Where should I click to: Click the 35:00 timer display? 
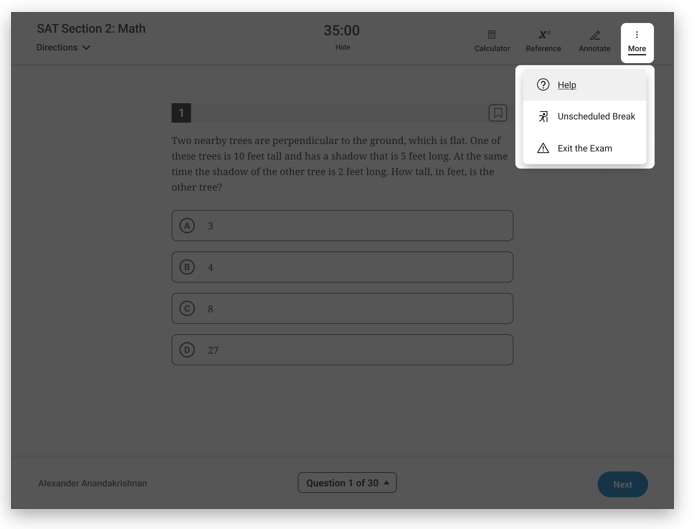tap(341, 31)
